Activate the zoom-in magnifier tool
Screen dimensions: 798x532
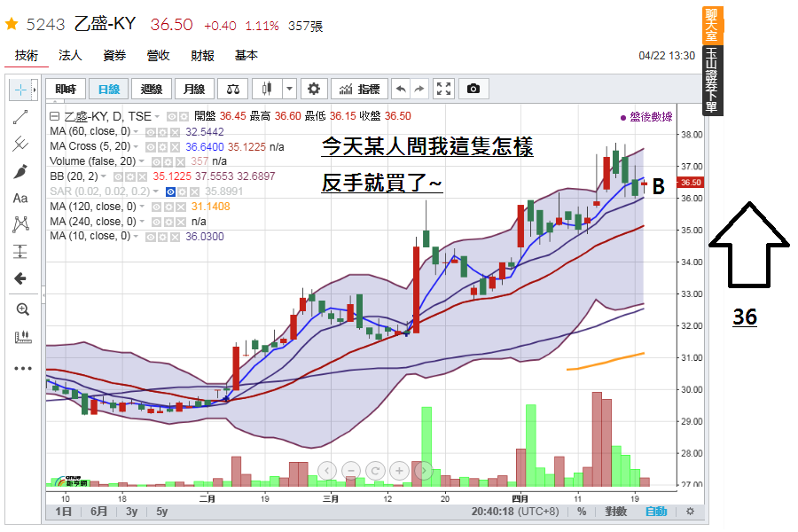[22, 309]
